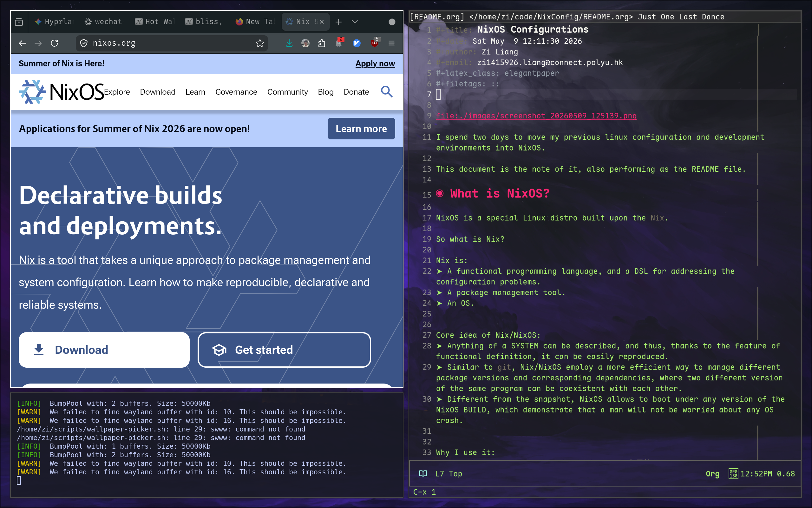The width and height of the screenshot is (812, 508).
Task: Open the uBlock Origin shield extension
Action: click(x=375, y=43)
